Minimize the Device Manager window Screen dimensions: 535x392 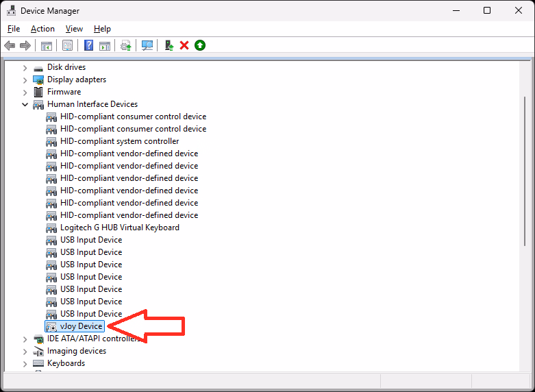[456, 10]
